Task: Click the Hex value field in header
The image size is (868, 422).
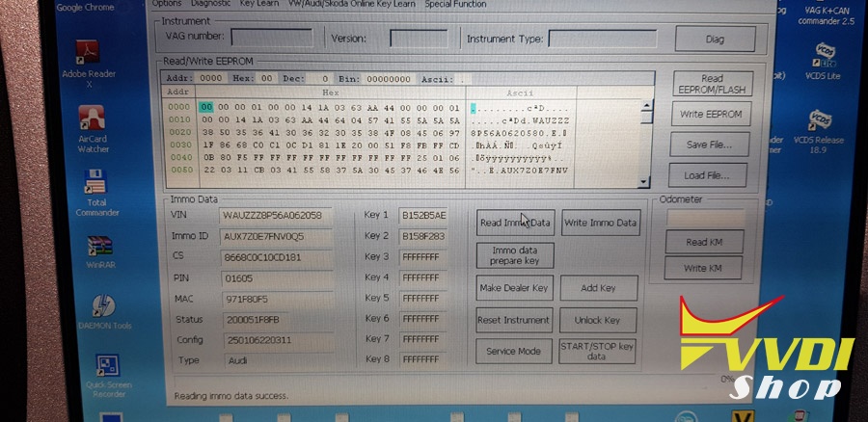Action: [267, 78]
